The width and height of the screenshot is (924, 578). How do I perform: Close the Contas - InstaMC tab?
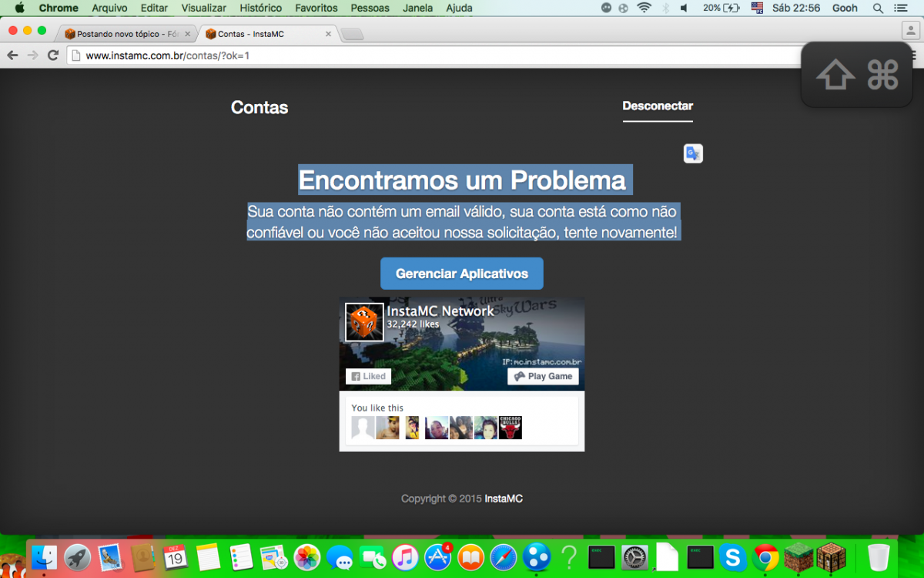click(329, 34)
